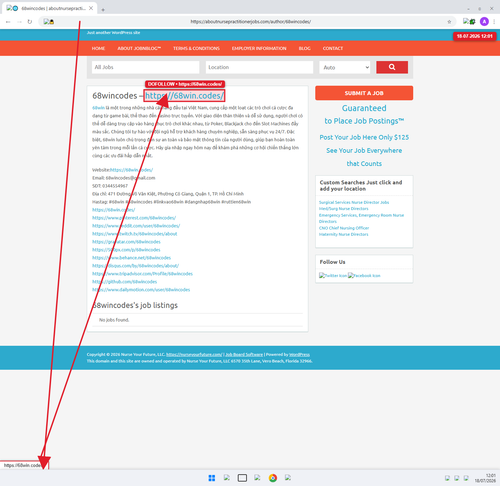Open Google Chrome from the taskbar

click(x=273, y=478)
